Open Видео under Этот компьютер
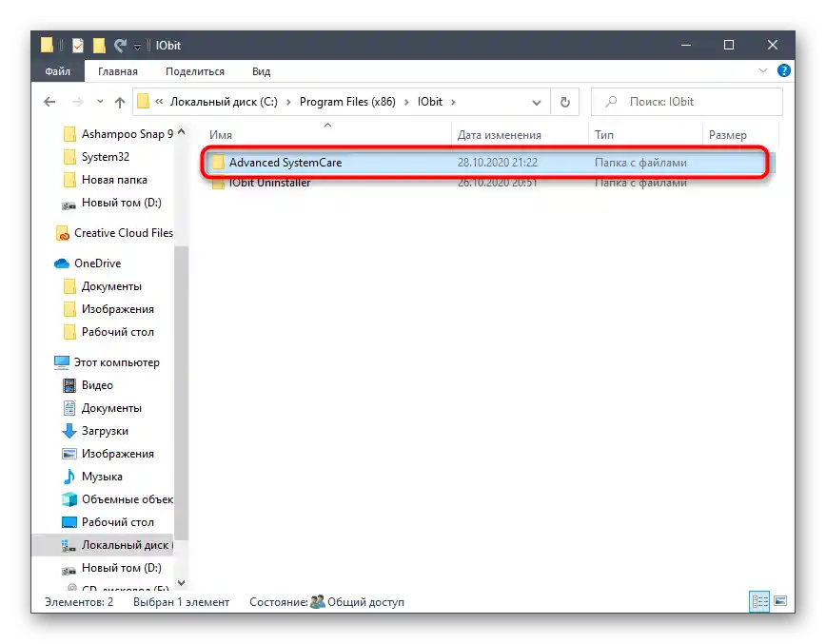The height and width of the screenshot is (644, 826). (97, 385)
